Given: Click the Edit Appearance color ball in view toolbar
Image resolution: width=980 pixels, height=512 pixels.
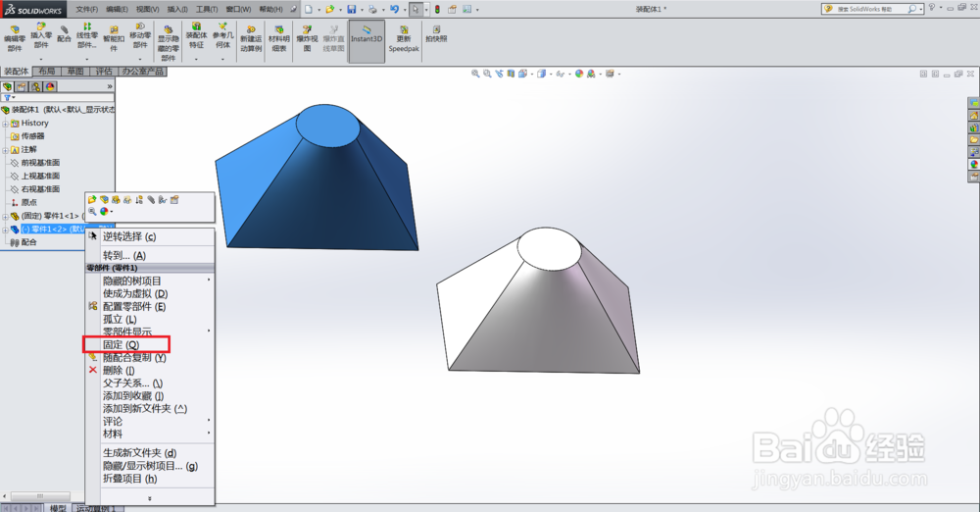Looking at the screenshot, I should 579,74.
